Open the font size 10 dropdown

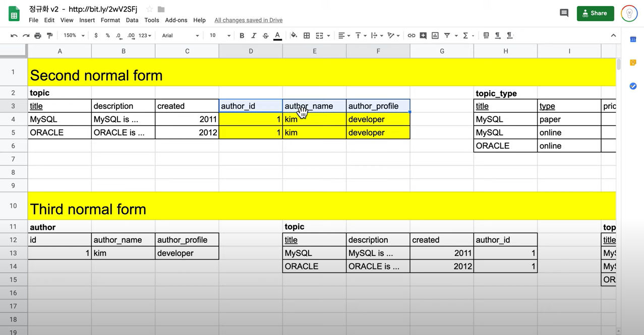[x=220, y=36]
